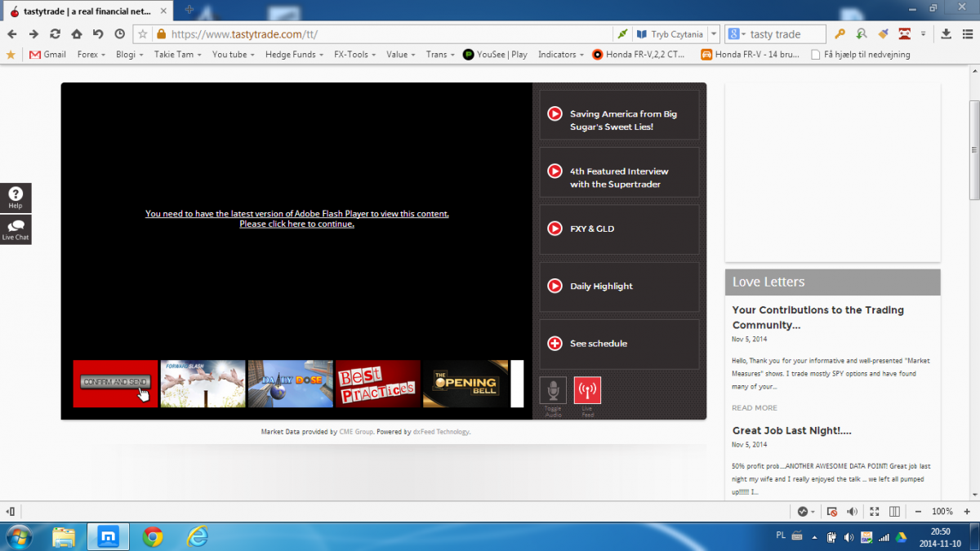Expand the Hedge Funds bookmarks folder
The width and height of the screenshot is (980, 551).
pos(295,55)
